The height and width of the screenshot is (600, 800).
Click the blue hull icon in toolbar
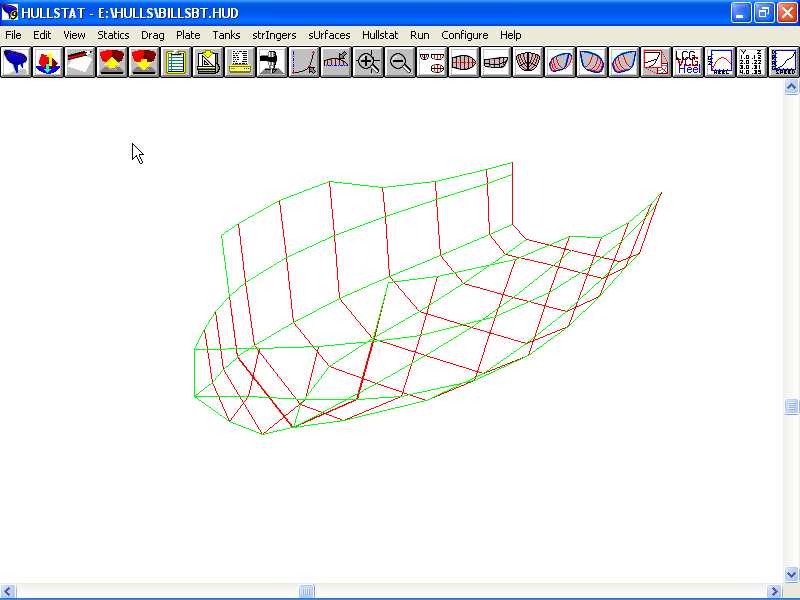pyautogui.click(x=16, y=62)
